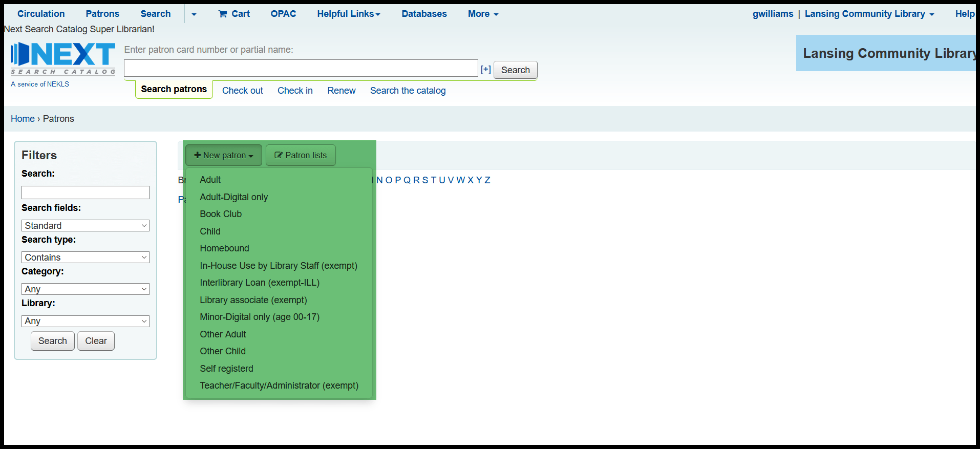
Task: Browse patrons by letter O
Action: 389,180
